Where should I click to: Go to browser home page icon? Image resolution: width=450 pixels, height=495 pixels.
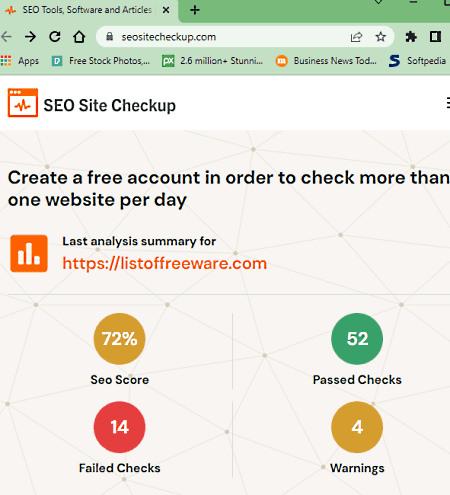pyautogui.click(x=79, y=37)
